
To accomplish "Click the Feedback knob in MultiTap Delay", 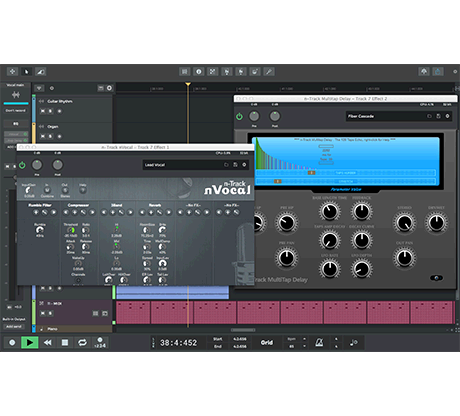I will (x=361, y=211).
